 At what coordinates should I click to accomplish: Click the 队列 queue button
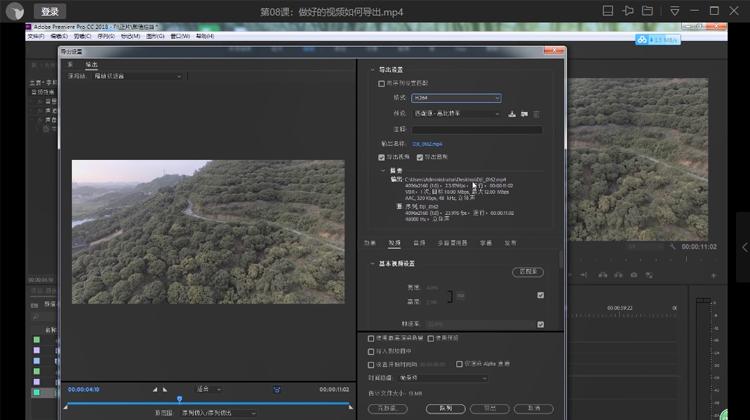[445, 409]
